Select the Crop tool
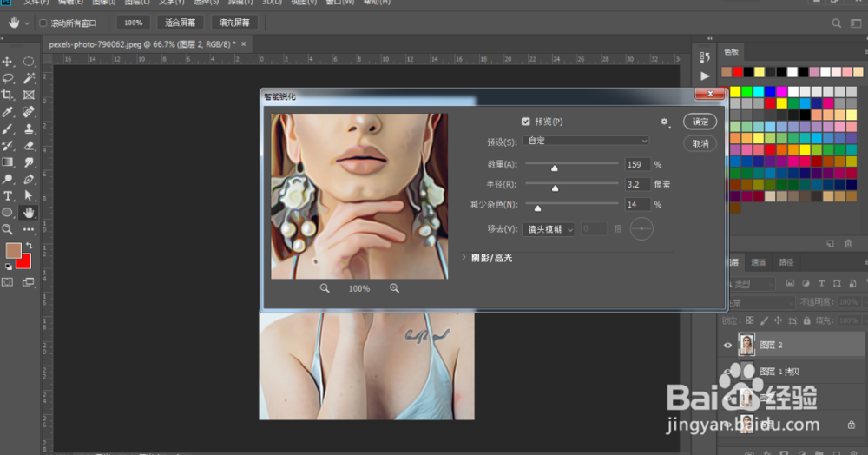 [x=8, y=95]
